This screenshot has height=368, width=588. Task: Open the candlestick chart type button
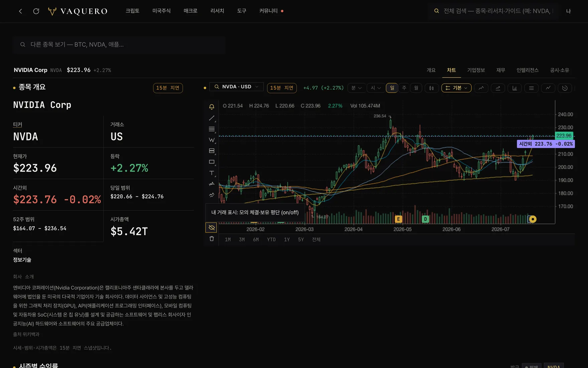point(431,88)
